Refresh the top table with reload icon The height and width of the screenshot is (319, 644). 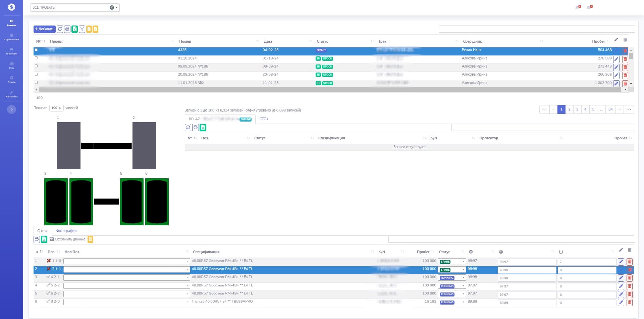(x=60, y=29)
